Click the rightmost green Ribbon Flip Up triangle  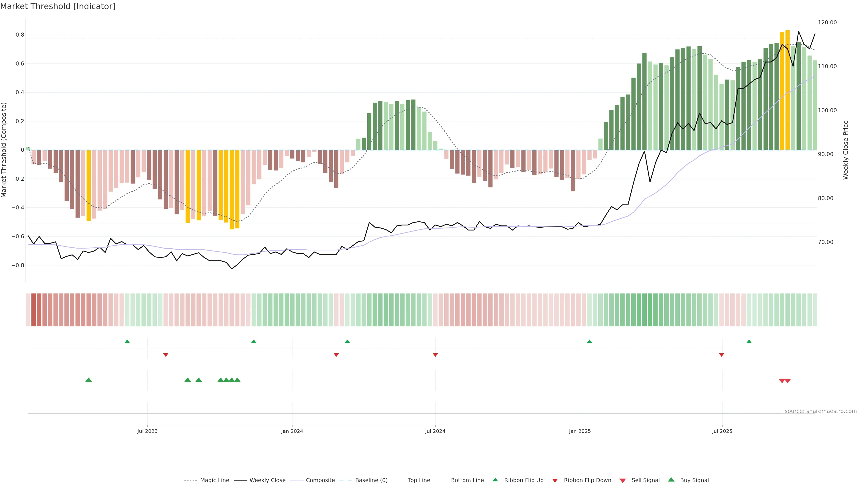(x=749, y=342)
